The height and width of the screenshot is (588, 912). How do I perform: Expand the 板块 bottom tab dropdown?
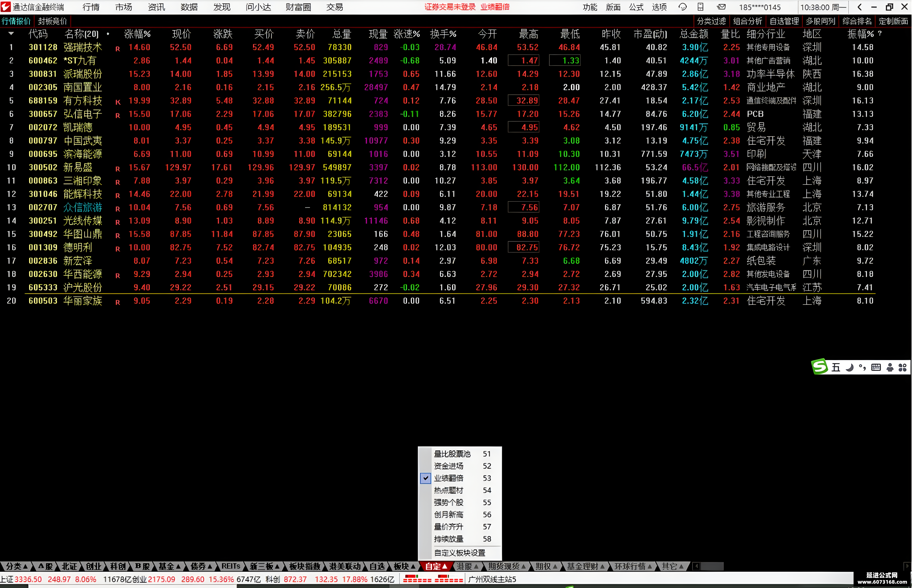point(404,567)
